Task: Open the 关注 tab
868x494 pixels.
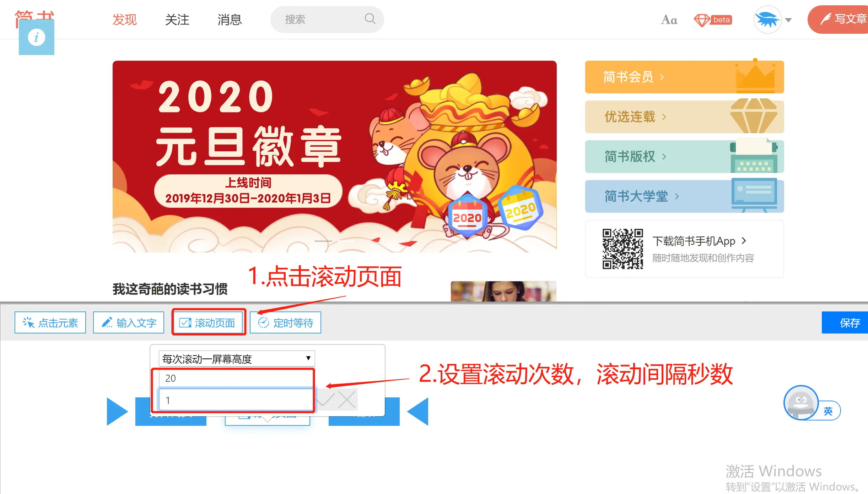Action: pyautogui.click(x=177, y=20)
